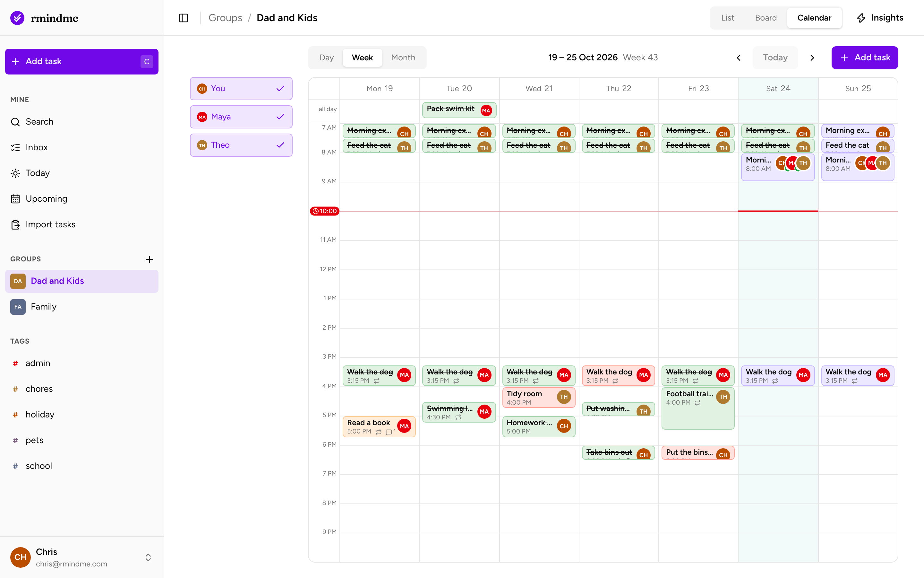The width and height of the screenshot is (924, 578).
Task: Expand the Chris account menu
Action: tap(82, 557)
